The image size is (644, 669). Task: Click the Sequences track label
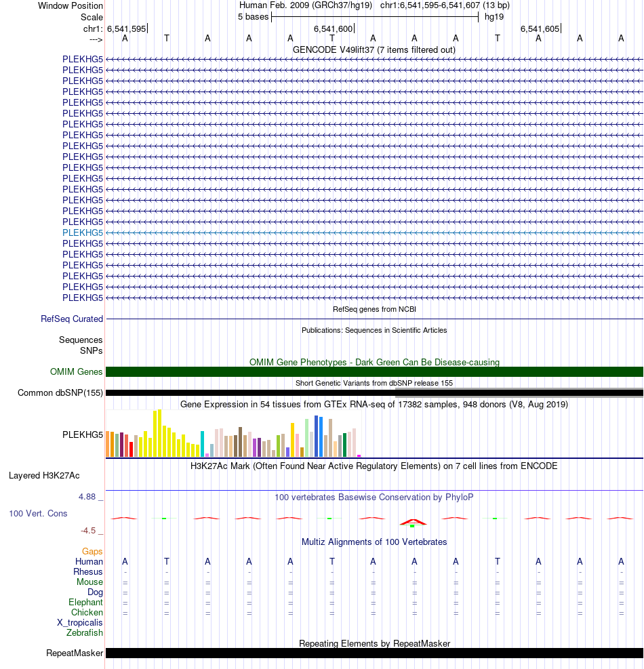[x=81, y=340]
